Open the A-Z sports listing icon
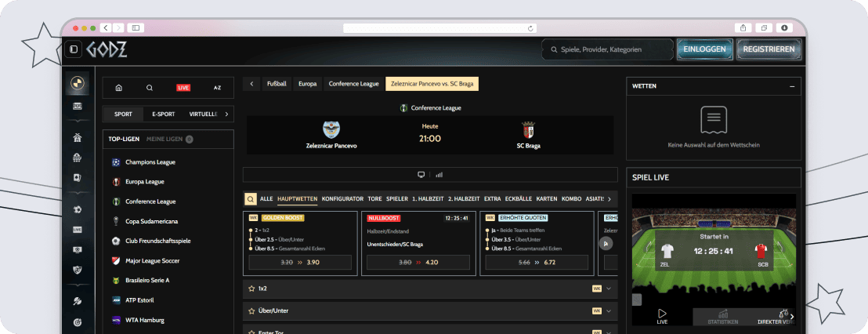The height and width of the screenshot is (334, 868). (217, 88)
